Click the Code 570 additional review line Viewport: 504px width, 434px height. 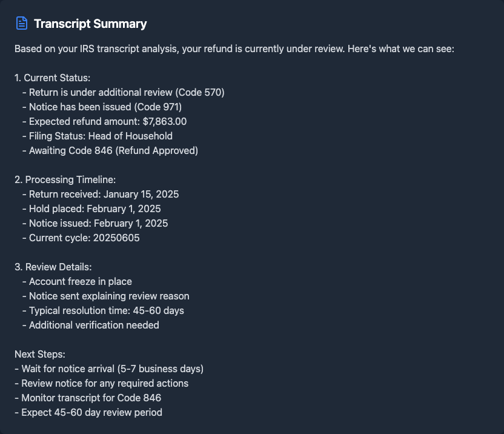point(127,92)
